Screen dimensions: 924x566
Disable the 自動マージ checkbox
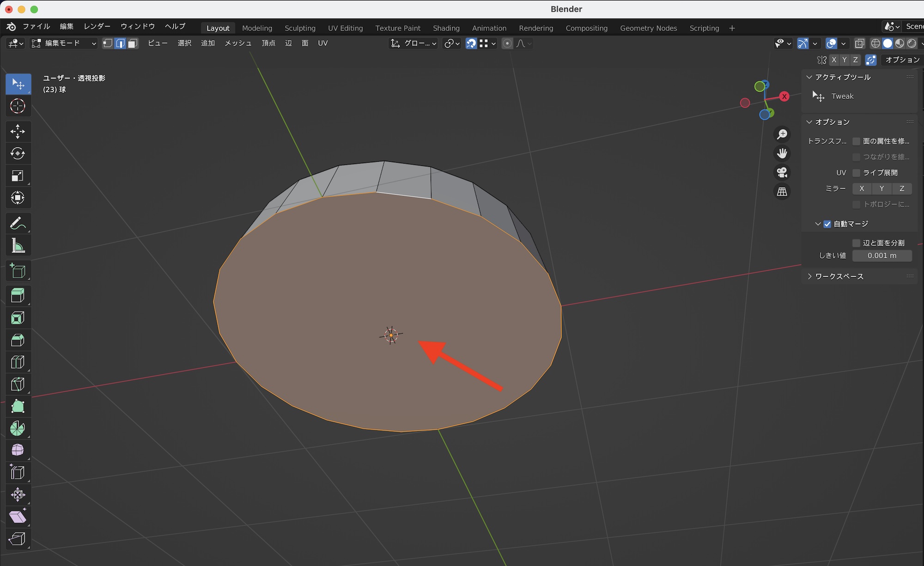pyautogui.click(x=827, y=224)
